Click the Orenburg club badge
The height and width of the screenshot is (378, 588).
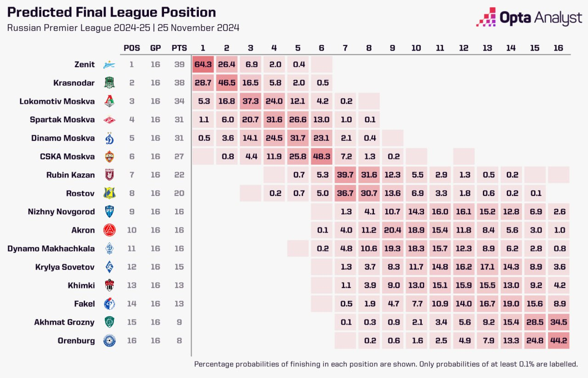click(109, 341)
